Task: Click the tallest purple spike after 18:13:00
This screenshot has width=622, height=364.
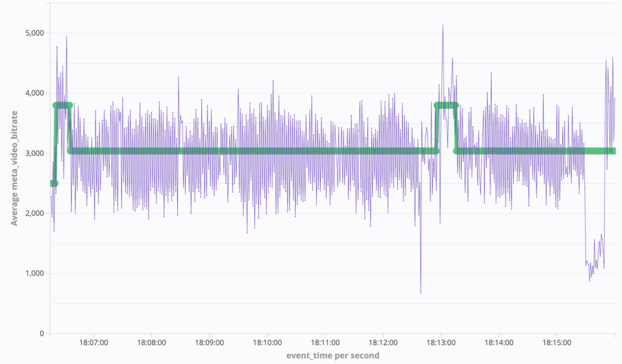Action: coord(443,26)
